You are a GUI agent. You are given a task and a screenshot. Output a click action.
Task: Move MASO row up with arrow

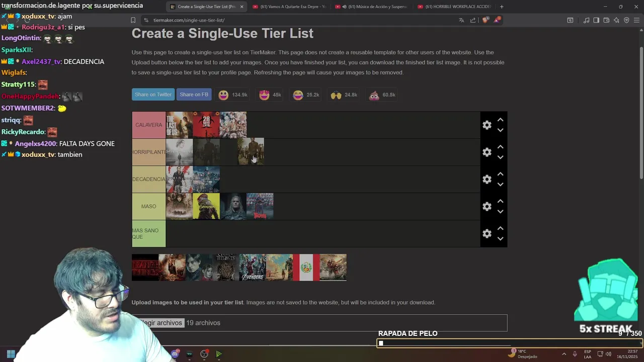click(x=500, y=202)
